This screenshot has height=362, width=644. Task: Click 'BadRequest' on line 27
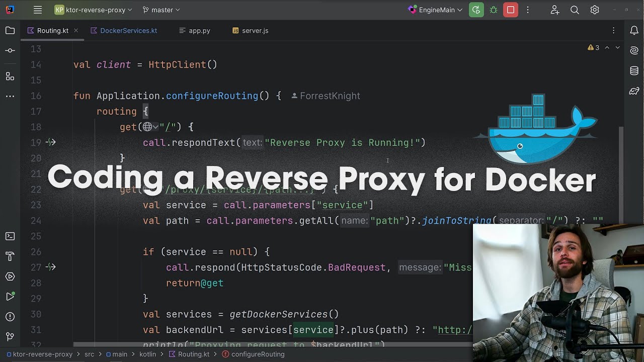pos(357,267)
